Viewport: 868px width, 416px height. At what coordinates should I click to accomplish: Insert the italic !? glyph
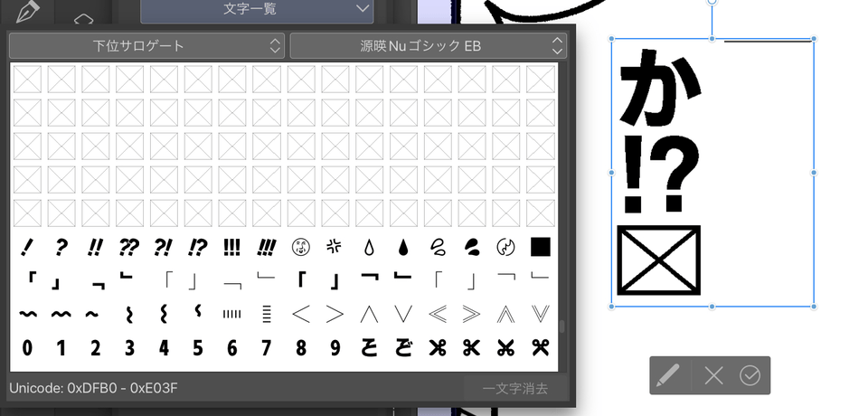(198, 247)
